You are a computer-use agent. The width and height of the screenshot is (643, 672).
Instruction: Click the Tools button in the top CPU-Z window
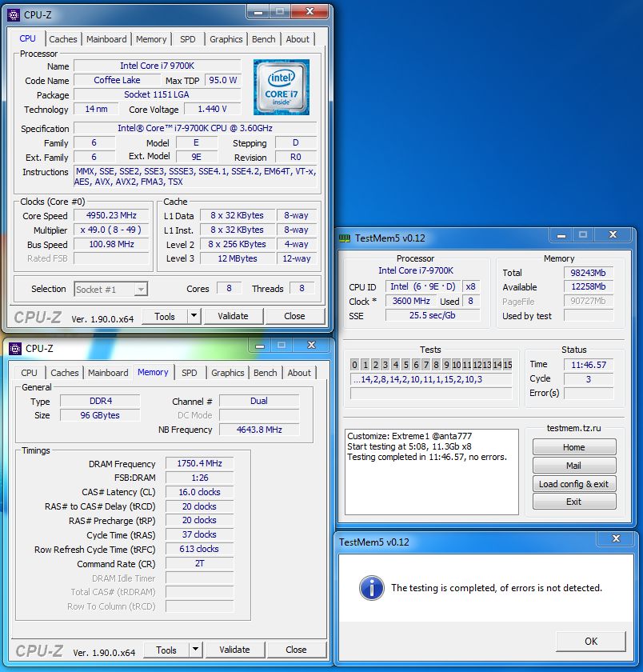[x=165, y=316]
